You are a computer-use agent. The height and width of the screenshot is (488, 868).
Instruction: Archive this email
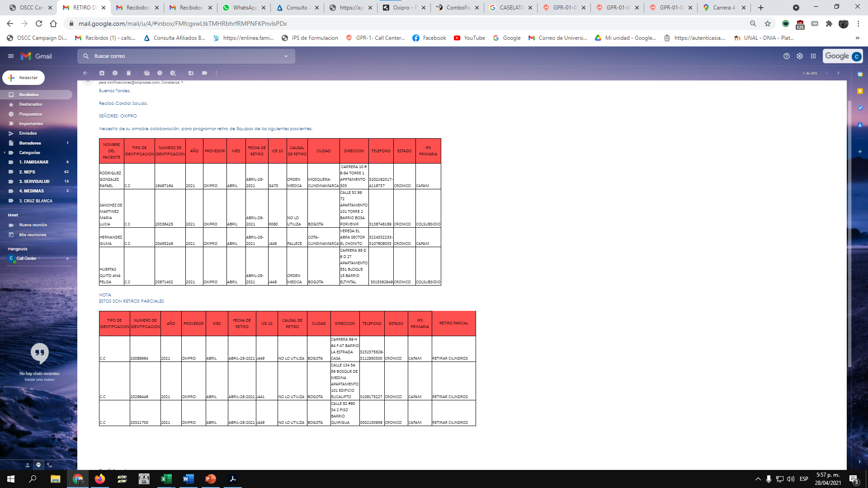[102, 73]
